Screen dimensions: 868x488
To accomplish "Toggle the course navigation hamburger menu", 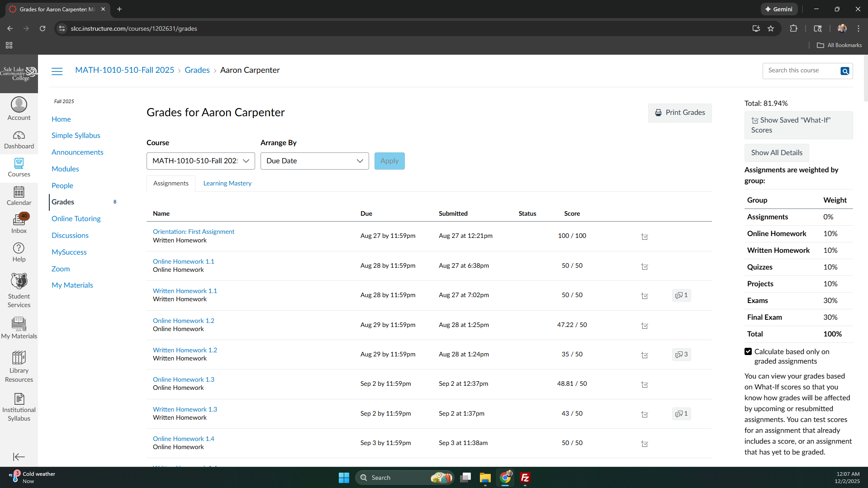I will pyautogui.click(x=57, y=71).
